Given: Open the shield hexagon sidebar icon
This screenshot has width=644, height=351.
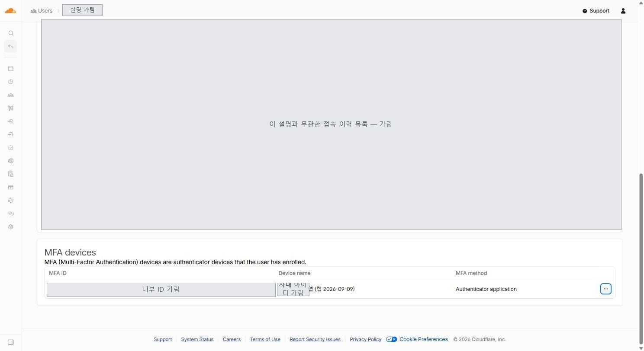Looking at the screenshot, I should pyautogui.click(x=11, y=161).
